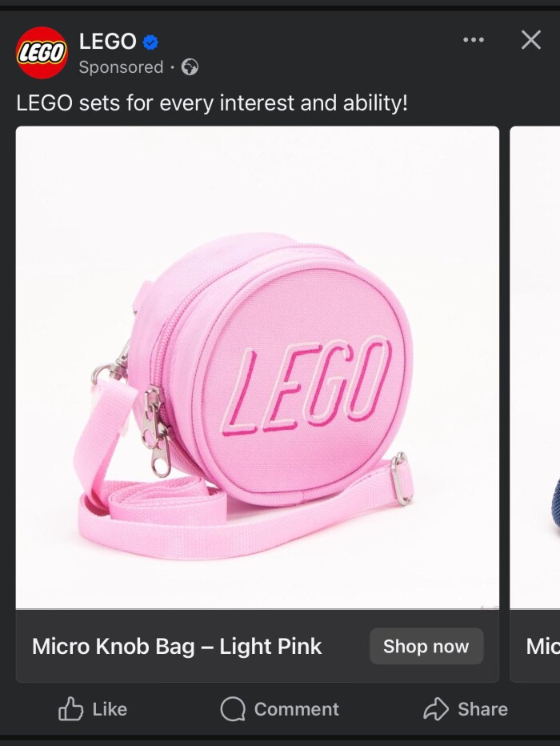Hide this sponsored ad with the X

531,40
